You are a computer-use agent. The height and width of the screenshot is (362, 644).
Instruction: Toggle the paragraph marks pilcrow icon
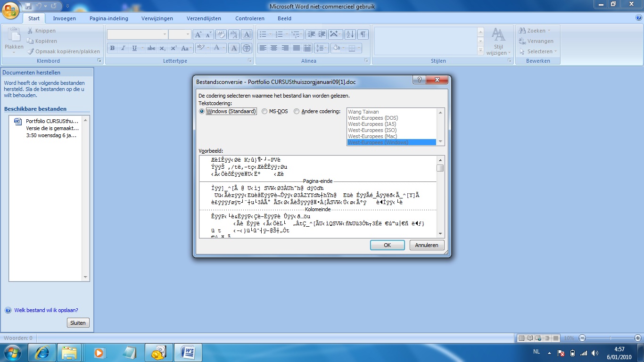(363, 34)
